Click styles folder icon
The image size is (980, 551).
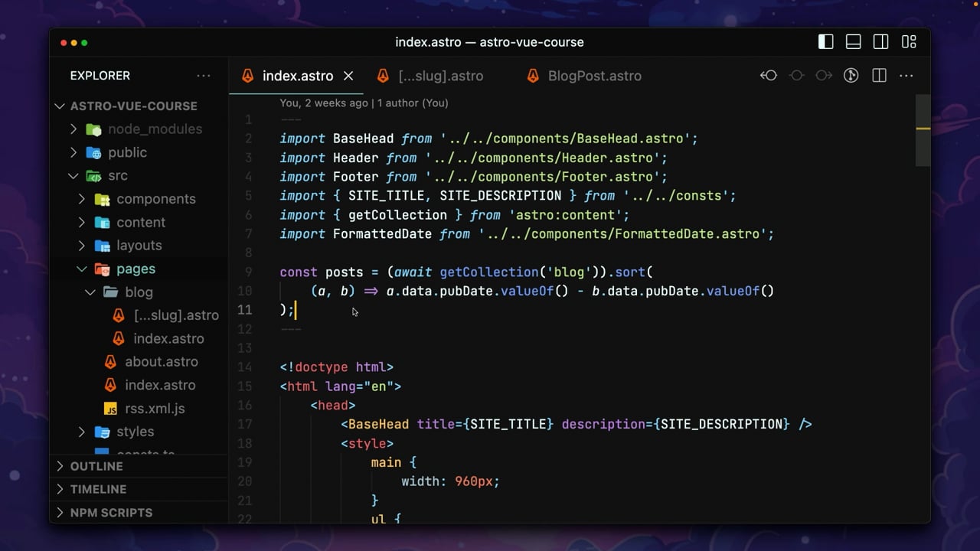coord(102,432)
